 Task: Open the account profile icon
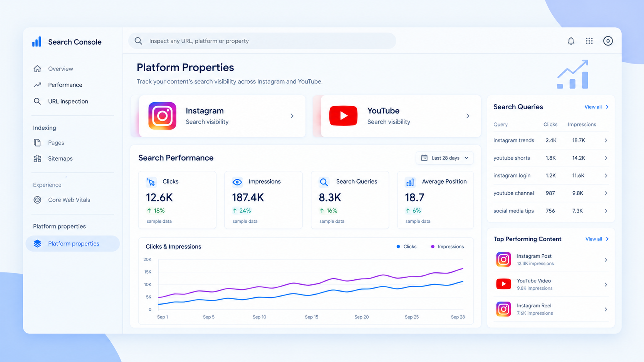[x=608, y=41]
